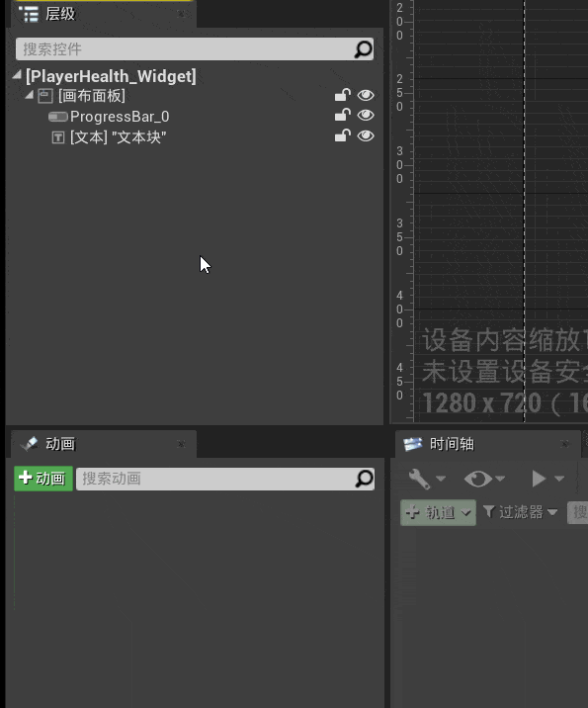Collapse the PlayerHealth_Widget tree root
This screenshot has height=708, width=588.
pos(17,75)
